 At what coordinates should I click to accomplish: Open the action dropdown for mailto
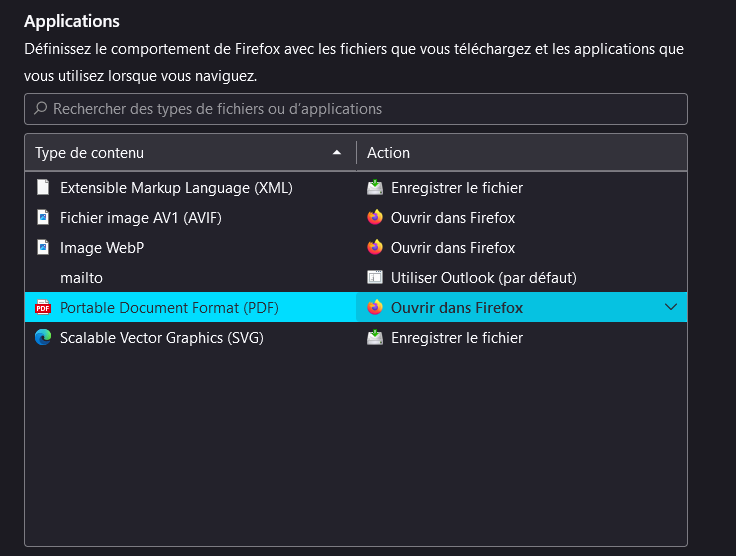[520, 277]
